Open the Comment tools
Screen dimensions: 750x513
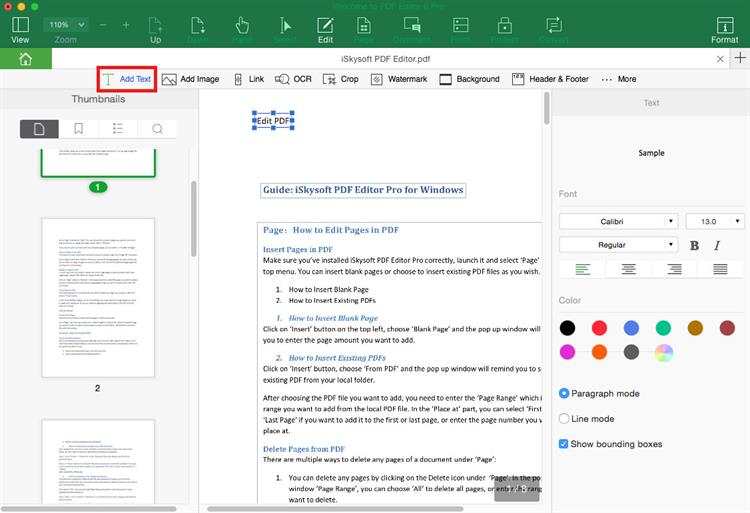click(x=411, y=30)
